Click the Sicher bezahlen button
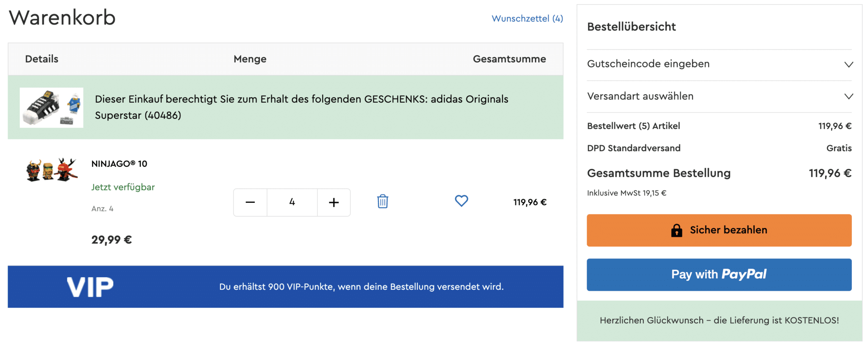868x348 pixels. tap(719, 230)
